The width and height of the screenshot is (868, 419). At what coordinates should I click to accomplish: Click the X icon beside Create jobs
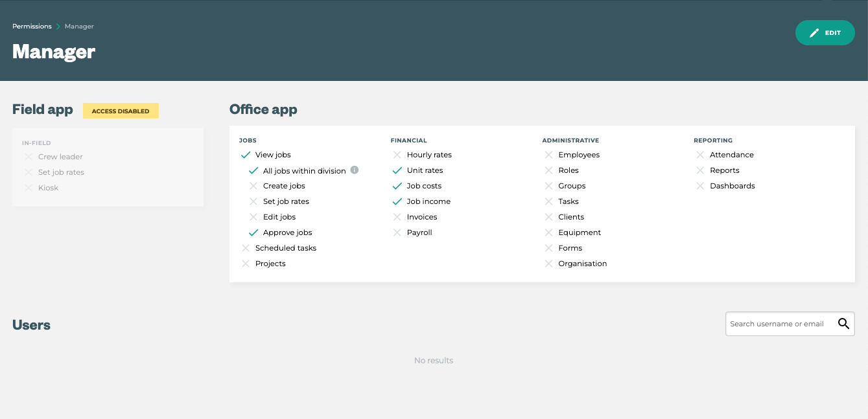(253, 186)
